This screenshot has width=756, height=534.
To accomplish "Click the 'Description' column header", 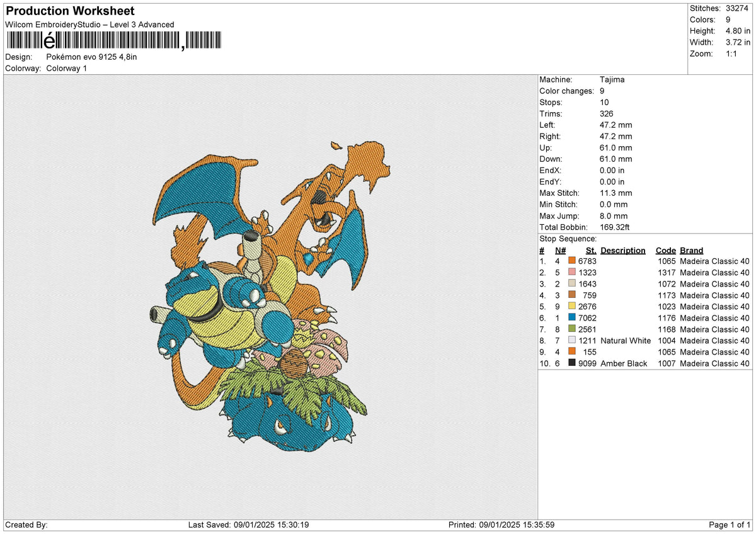I will point(623,250).
